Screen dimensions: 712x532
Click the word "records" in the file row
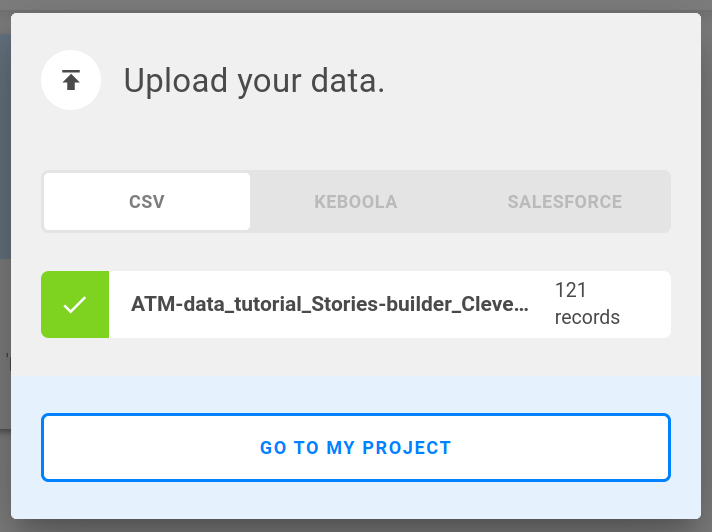587,318
